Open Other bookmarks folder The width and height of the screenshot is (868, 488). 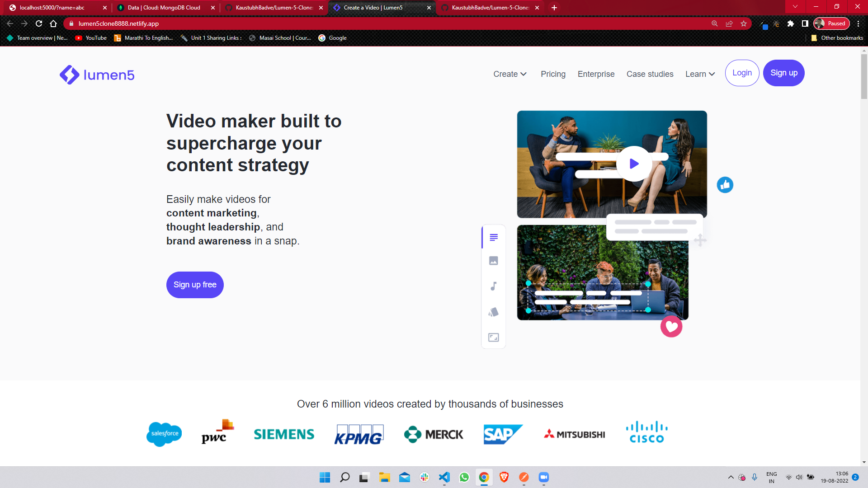[837, 38]
